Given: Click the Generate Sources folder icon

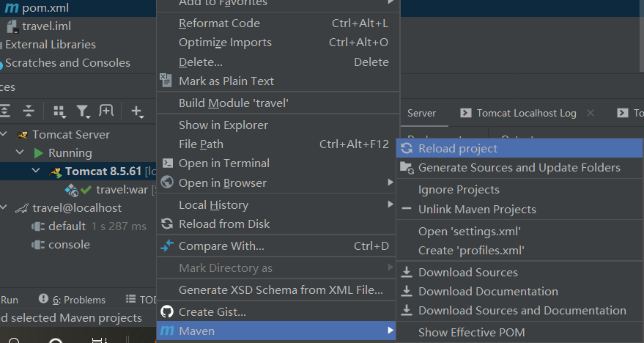Looking at the screenshot, I should click(407, 168).
